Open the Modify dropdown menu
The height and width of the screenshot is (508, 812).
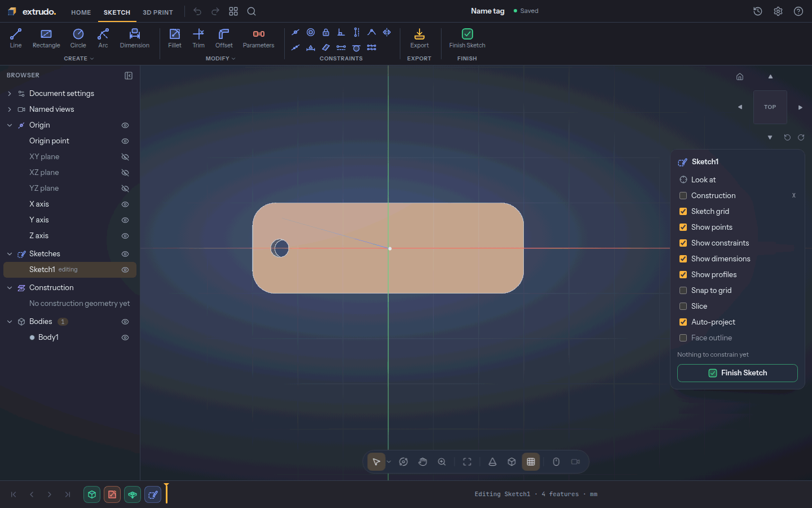point(220,59)
